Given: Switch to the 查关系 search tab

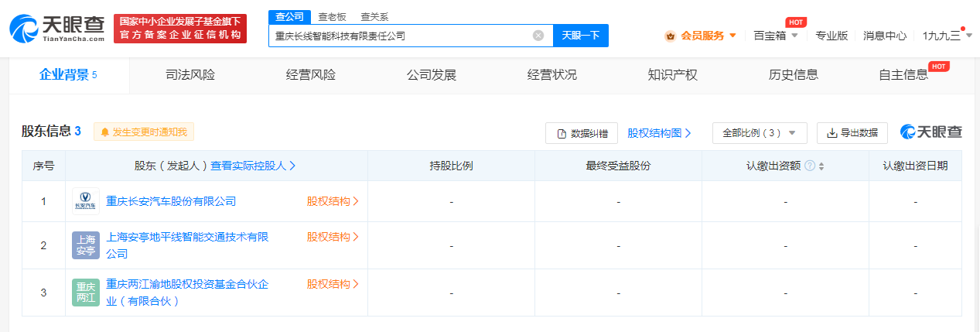Looking at the screenshot, I should [374, 16].
